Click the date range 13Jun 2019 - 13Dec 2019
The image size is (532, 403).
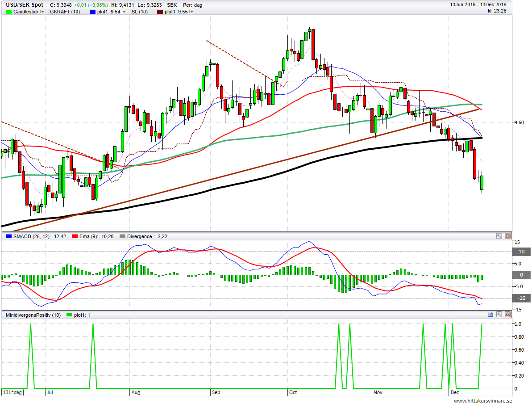(x=478, y=5)
